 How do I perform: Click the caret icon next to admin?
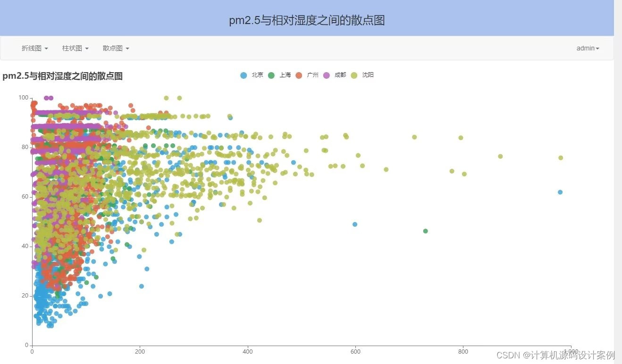[x=597, y=48]
